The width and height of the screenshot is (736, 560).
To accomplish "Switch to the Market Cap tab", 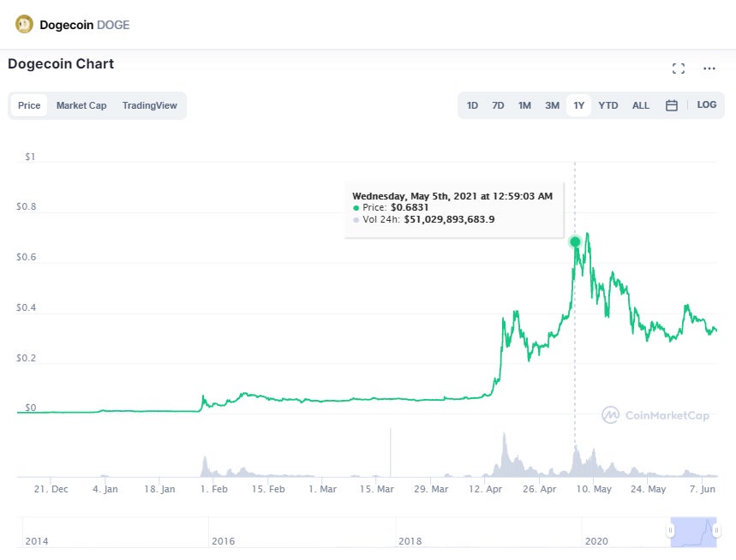I will 81,105.
